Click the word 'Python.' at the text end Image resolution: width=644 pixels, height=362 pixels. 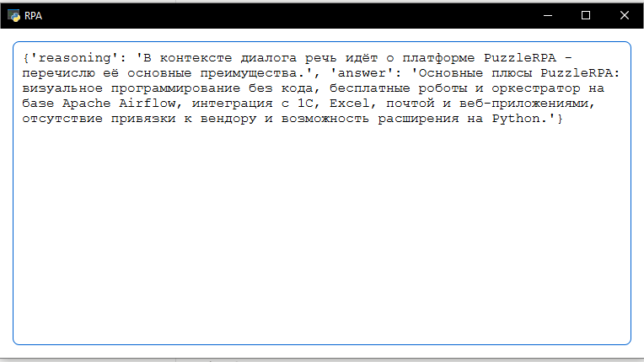click(x=520, y=119)
